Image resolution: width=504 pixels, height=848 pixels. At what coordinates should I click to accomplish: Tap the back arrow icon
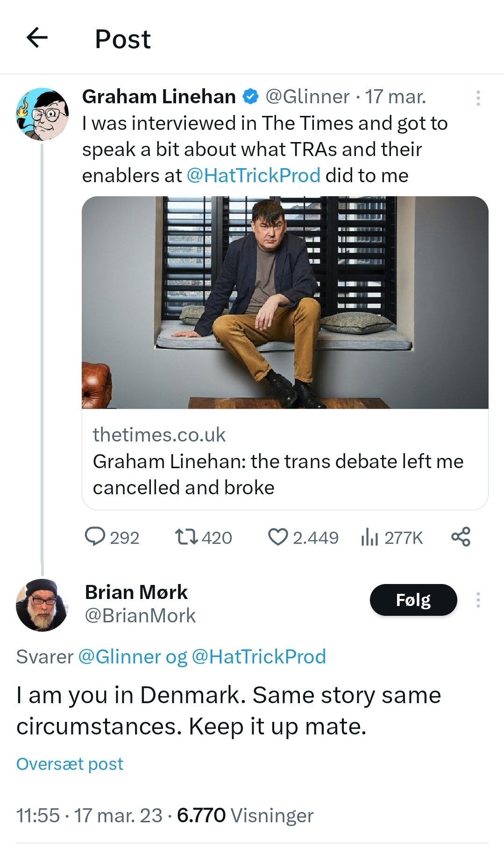point(37,38)
